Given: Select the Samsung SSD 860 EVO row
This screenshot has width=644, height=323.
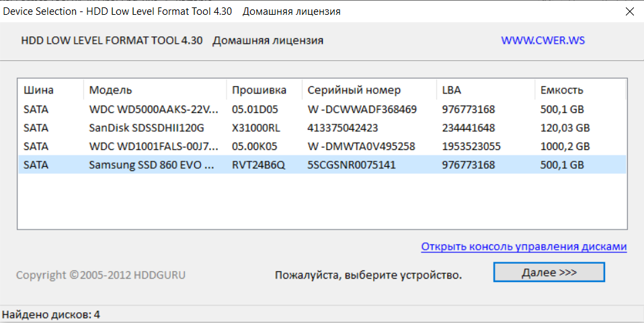Looking at the screenshot, I should pyautogui.click(x=323, y=165).
